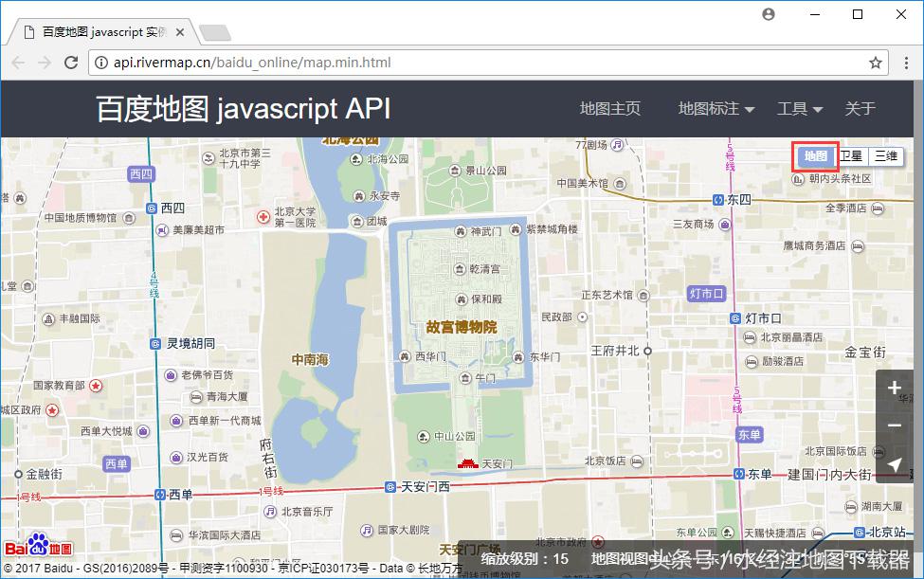Click the 关于 link in the navigation bar
This screenshot has height=579, width=924.
[860, 108]
